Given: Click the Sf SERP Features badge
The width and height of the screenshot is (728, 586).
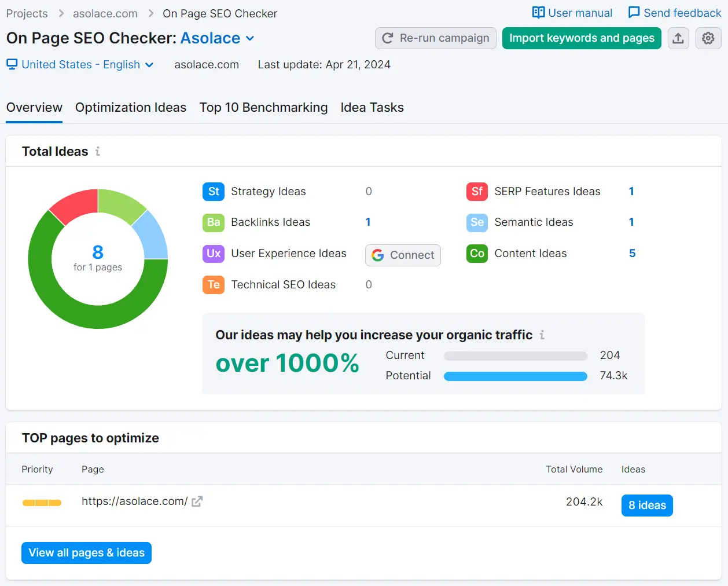Looking at the screenshot, I should (477, 192).
